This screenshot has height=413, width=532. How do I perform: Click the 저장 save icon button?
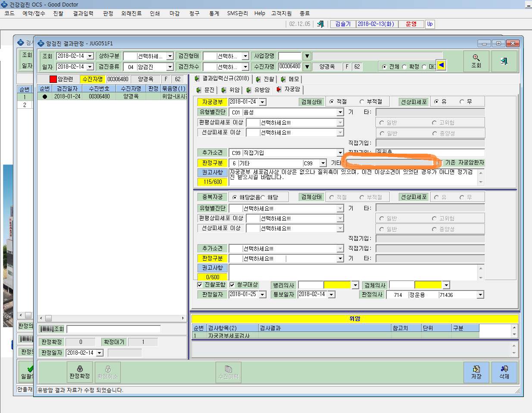point(476,372)
